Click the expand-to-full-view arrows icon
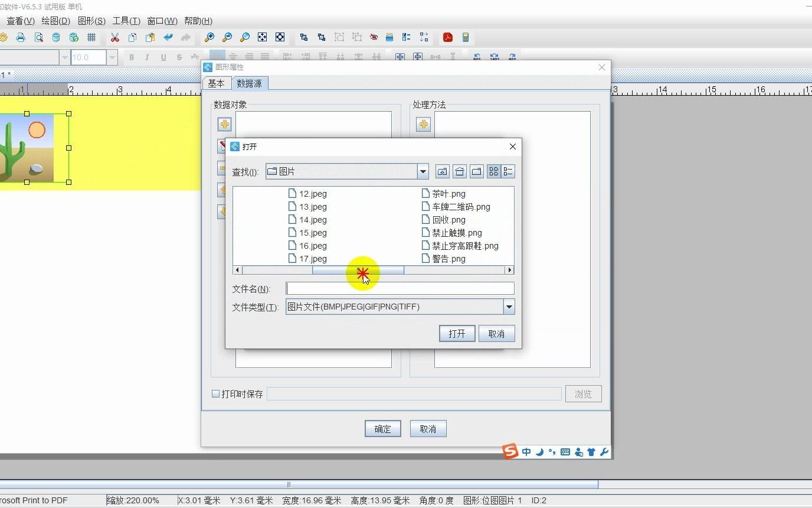The height and width of the screenshot is (508, 812). [x=280, y=37]
